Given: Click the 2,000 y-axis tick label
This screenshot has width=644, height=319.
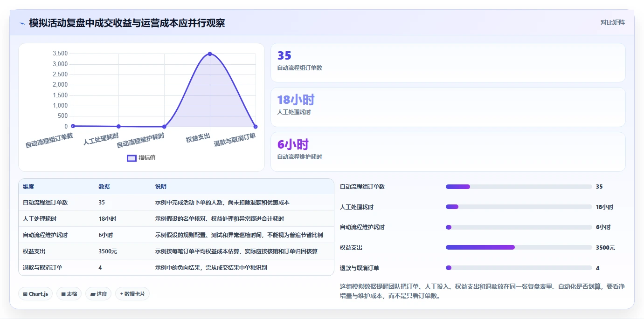Looking at the screenshot, I should coord(60,85).
